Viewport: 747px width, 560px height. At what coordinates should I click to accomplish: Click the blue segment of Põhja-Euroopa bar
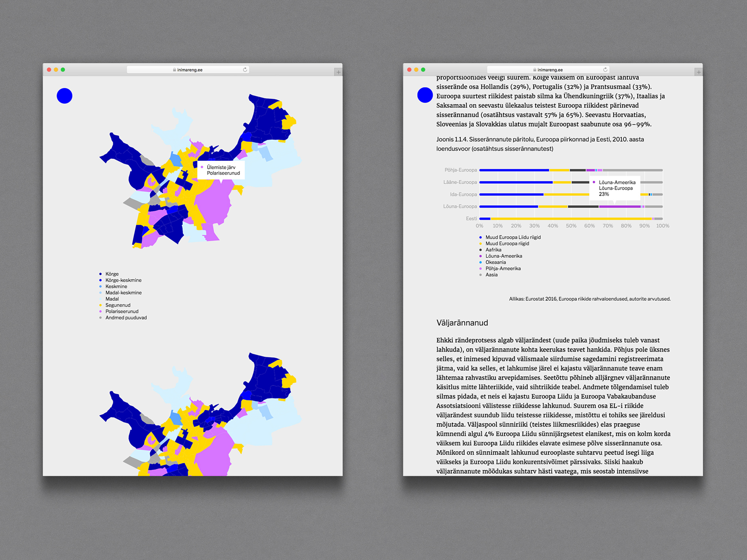click(x=514, y=170)
